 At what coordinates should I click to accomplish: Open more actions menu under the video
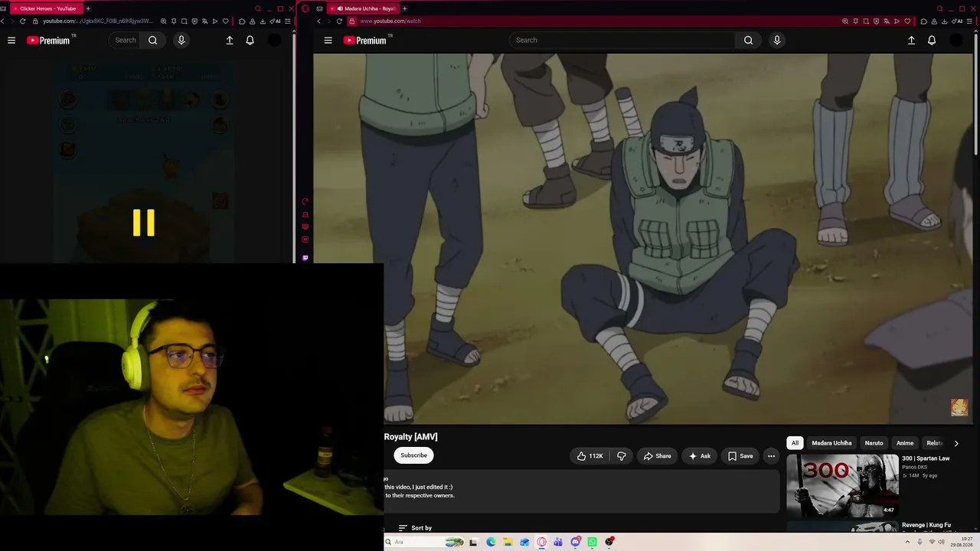771,456
